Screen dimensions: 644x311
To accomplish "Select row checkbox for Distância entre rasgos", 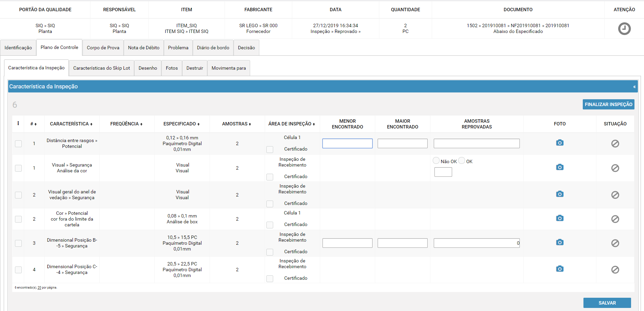I will click(18, 144).
